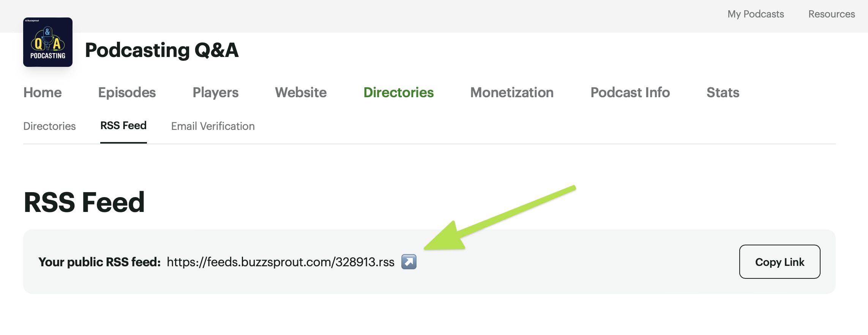This screenshot has width=868, height=335.
Task: Open the Monetization tab
Action: pyautogui.click(x=512, y=92)
